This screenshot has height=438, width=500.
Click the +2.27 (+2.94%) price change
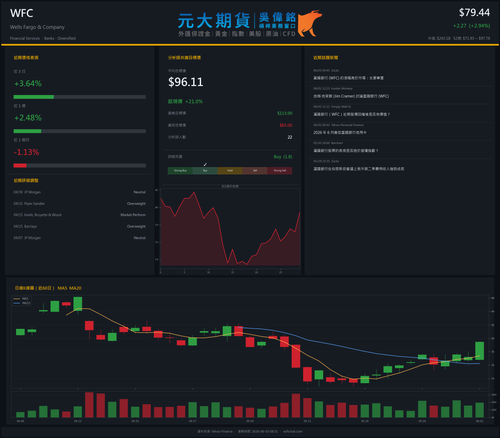click(x=472, y=26)
